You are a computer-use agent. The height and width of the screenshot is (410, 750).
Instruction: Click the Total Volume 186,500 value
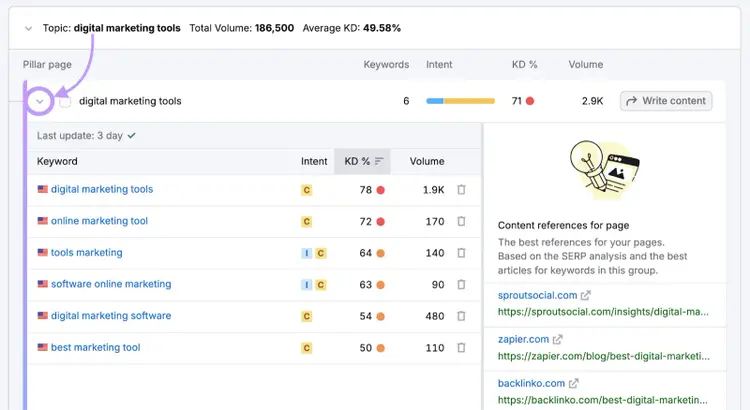[274, 28]
